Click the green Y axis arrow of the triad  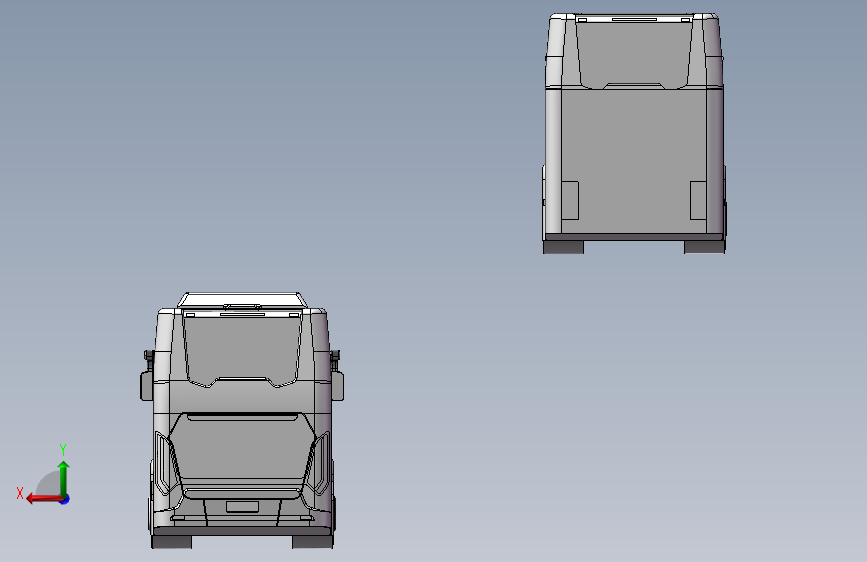coord(64,479)
